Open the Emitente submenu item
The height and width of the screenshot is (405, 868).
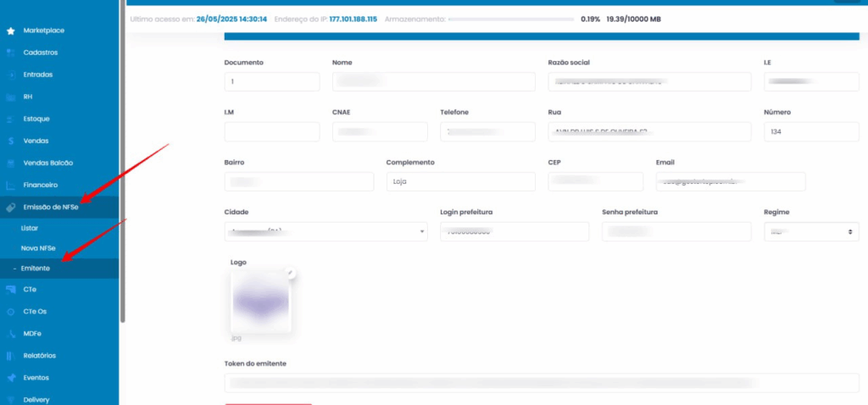point(36,268)
